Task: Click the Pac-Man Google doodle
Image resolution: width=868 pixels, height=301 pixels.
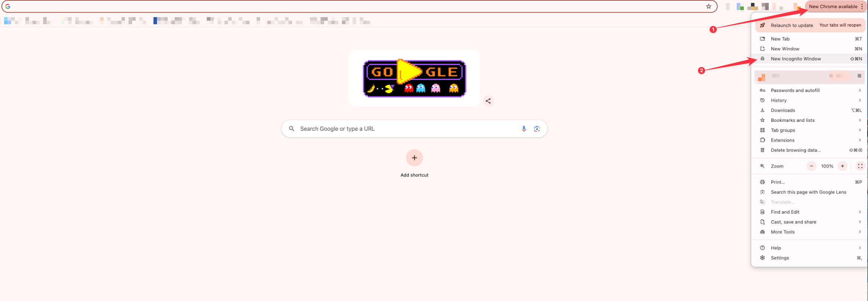Action: (x=414, y=78)
